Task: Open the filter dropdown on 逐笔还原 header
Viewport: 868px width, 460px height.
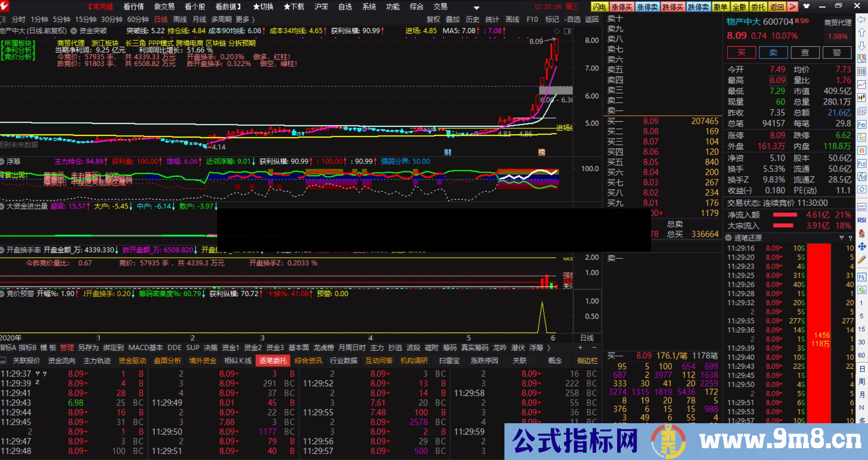Action: (842, 237)
